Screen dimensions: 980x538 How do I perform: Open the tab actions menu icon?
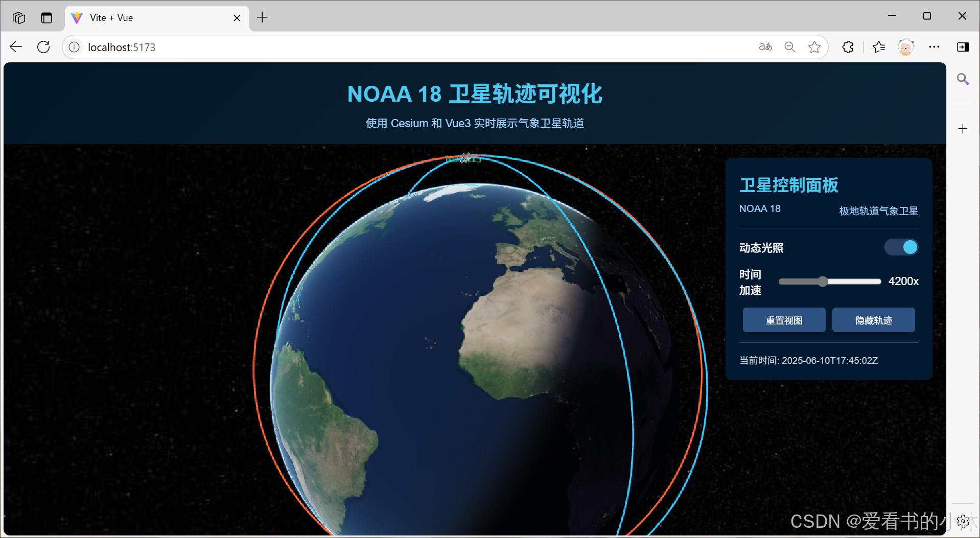[46, 18]
